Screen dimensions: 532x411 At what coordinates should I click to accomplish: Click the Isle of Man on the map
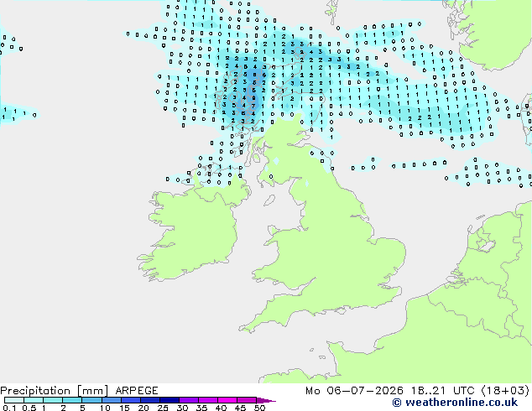269,200
